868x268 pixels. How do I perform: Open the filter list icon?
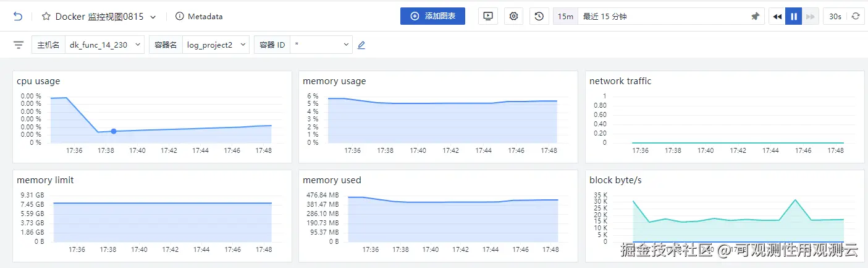pyautogui.click(x=19, y=45)
